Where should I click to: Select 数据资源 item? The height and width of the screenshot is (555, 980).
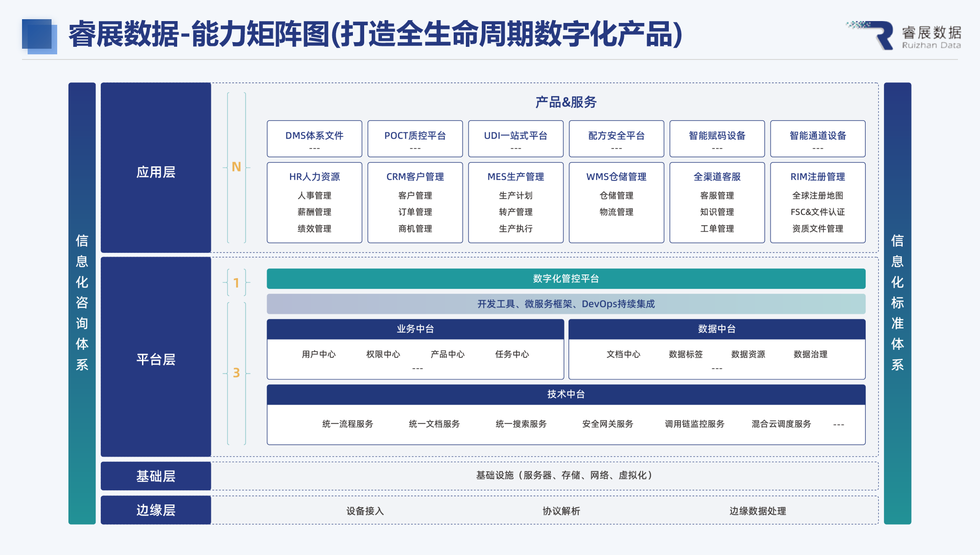click(748, 354)
